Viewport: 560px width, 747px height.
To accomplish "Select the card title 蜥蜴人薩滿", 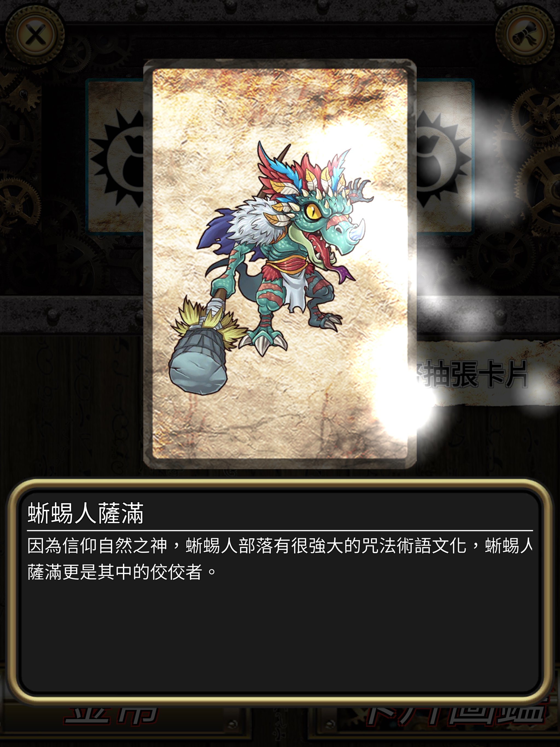I will (86, 513).
